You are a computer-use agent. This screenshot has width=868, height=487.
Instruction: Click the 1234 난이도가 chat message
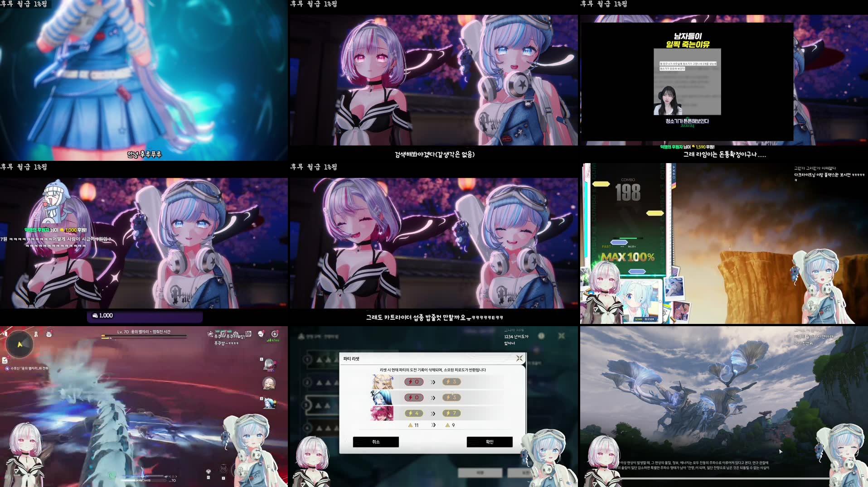516,340
